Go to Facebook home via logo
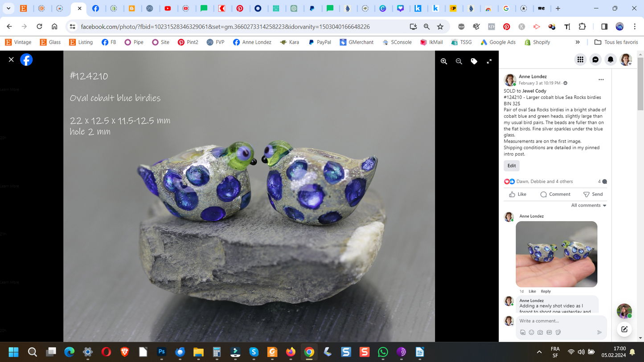 pyautogui.click(x=26, y=59)
